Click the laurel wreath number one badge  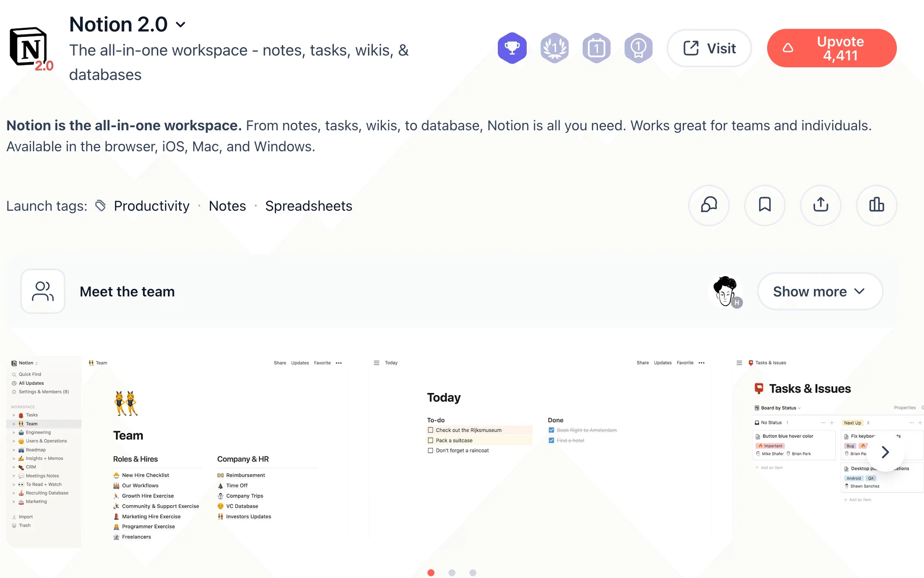click(554, 48)
